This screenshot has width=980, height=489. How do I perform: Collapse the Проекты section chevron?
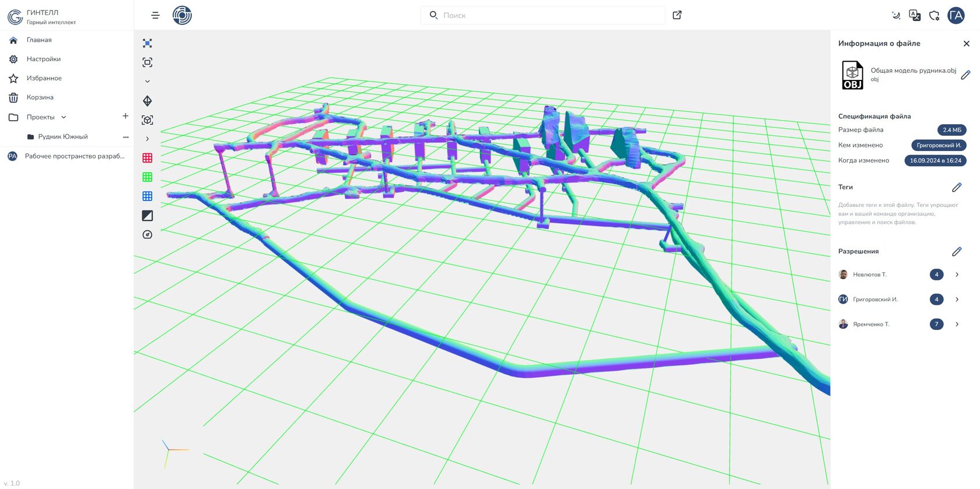pos(64,117)
